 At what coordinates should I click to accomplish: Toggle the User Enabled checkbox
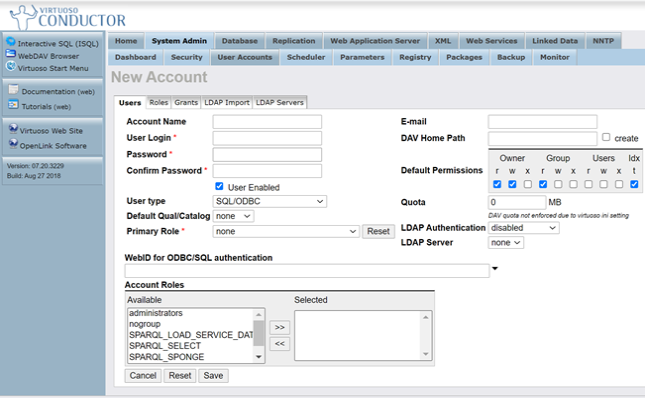219,187
